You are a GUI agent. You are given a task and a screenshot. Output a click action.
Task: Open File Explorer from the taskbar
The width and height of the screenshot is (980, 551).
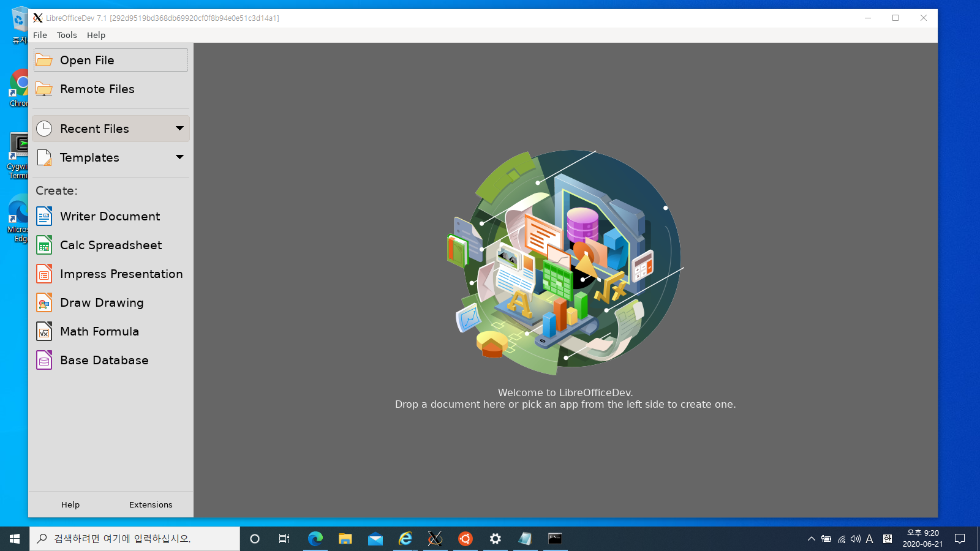(x=345, y=539)
